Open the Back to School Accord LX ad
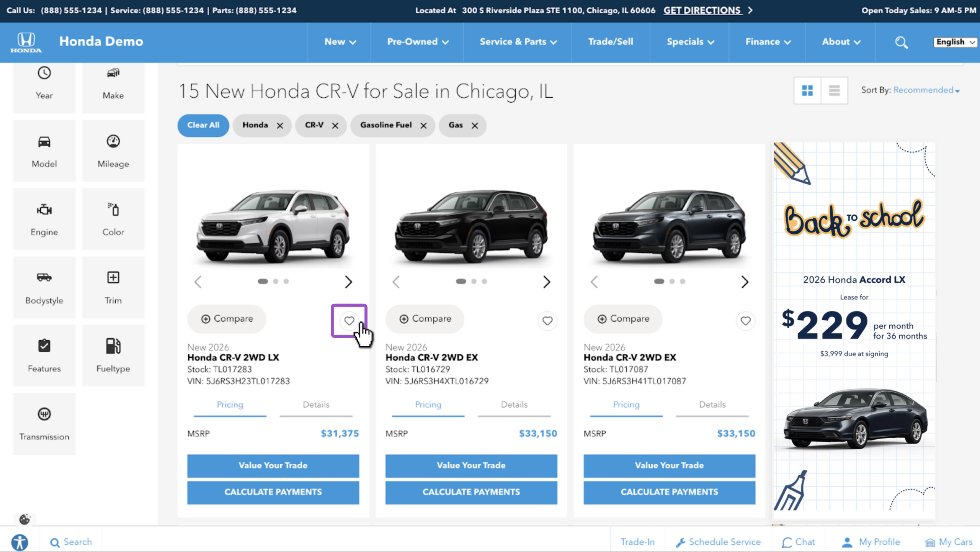The height and width of the screenshot is (552, 980). [854, 326]
